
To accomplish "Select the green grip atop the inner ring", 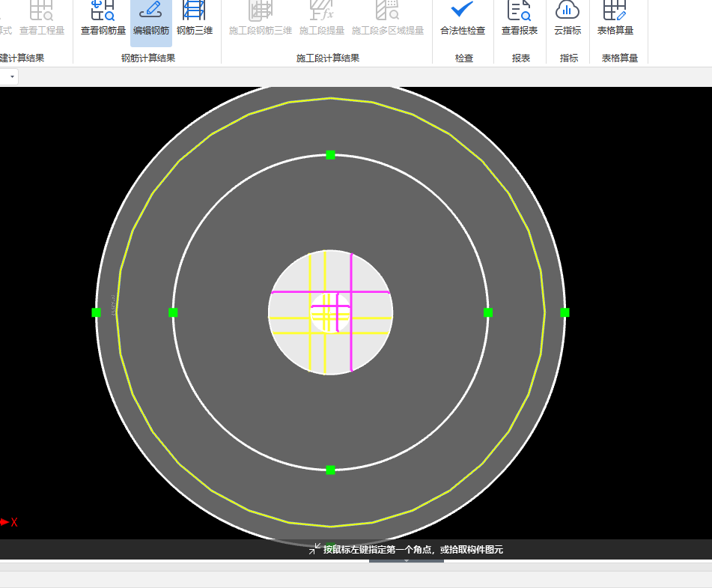I will (x=330, y=155).
